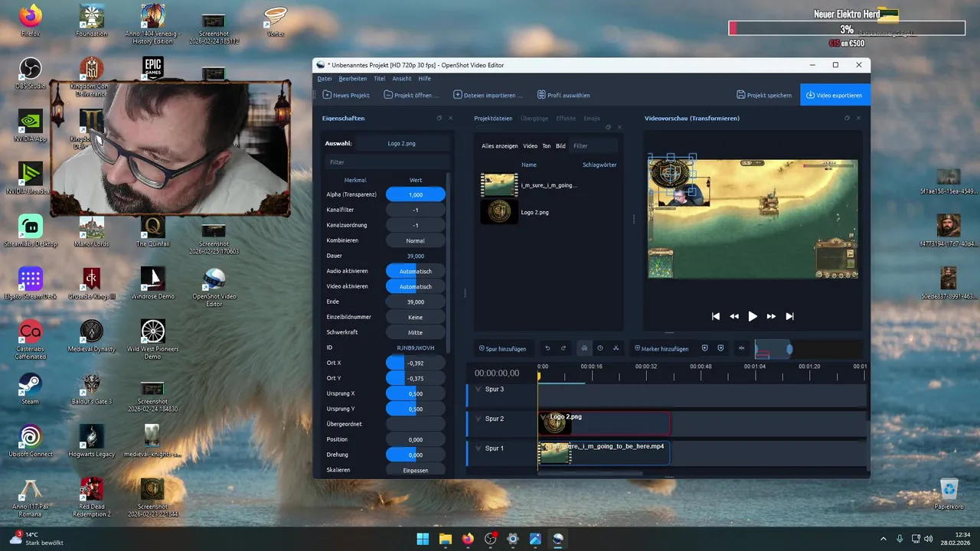
Task: Play the video preview
Action: [x=753, y=316]
